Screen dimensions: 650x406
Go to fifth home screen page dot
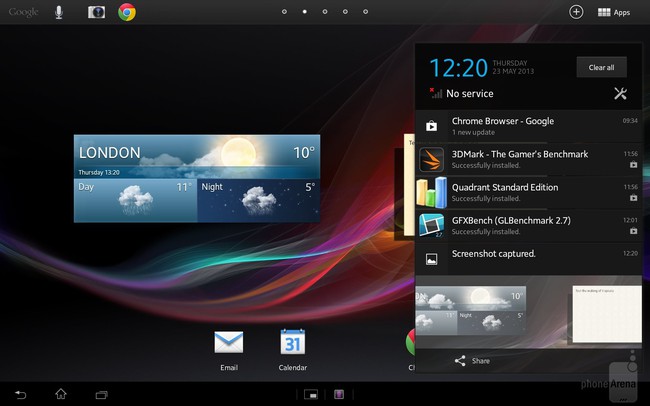[x=366, y=12]
